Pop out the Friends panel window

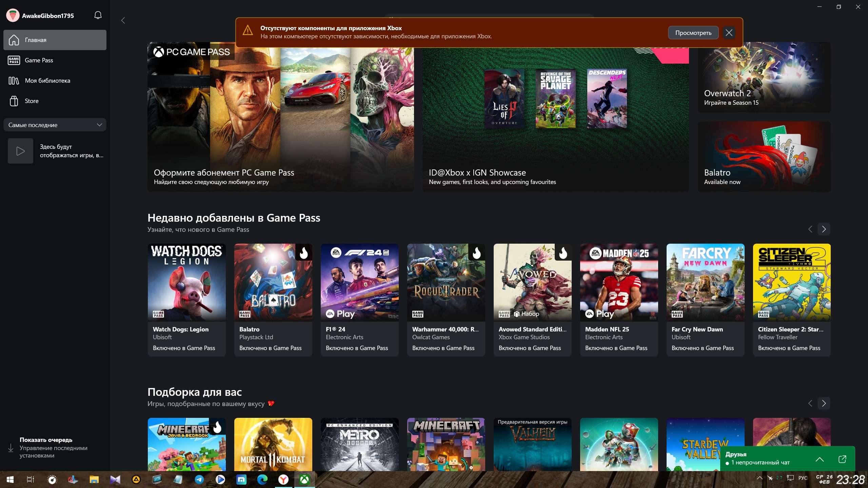842,459
